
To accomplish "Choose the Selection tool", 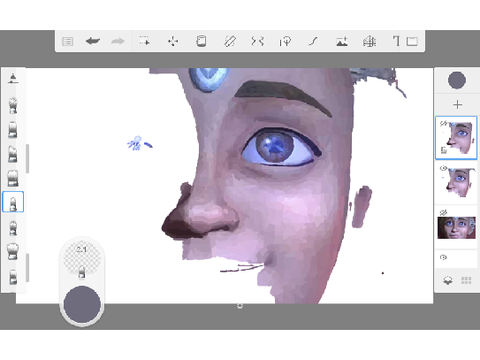I will [x=144, y=41].
